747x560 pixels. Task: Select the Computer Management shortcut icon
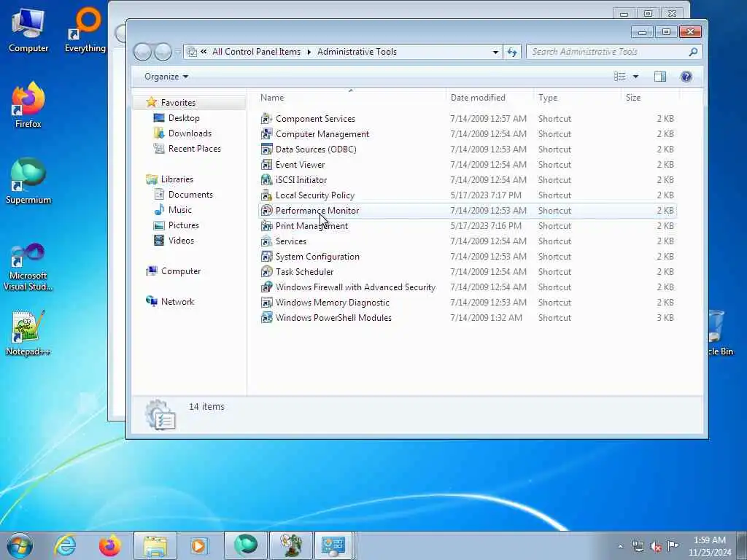(x=266, y=134)
